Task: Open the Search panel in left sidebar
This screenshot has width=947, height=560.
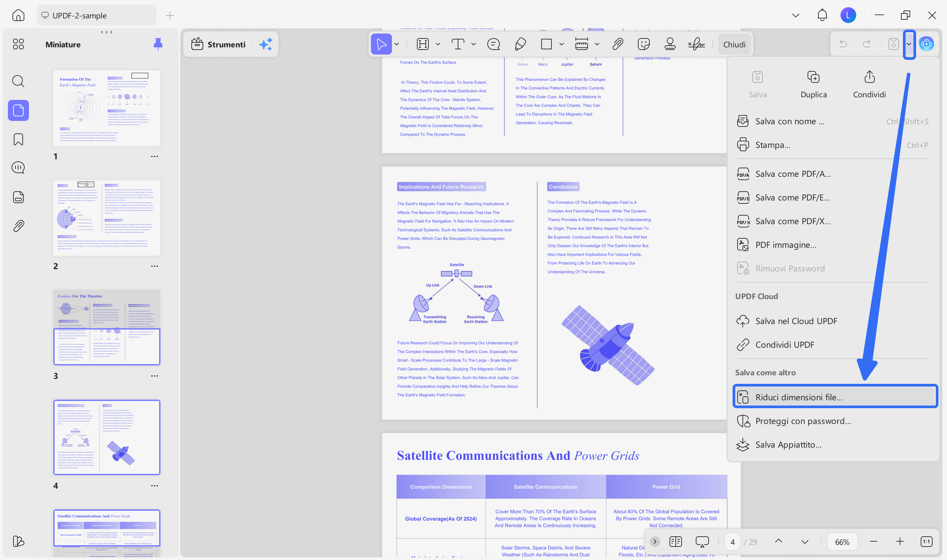Action: pos(18,81)
